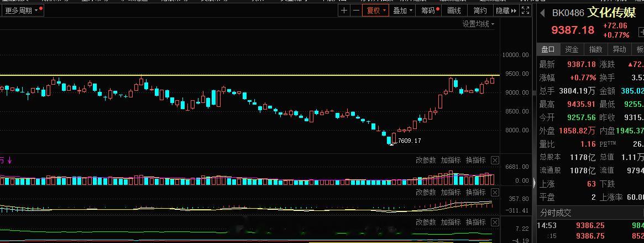Click 最高 value 9435.91
Image resolution: width=644 pixels, height=243 pixels.
point(581,104)
